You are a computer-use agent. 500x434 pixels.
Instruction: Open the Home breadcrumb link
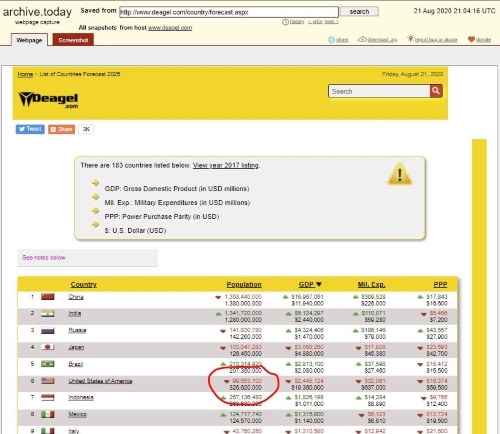tap(25, 74)
